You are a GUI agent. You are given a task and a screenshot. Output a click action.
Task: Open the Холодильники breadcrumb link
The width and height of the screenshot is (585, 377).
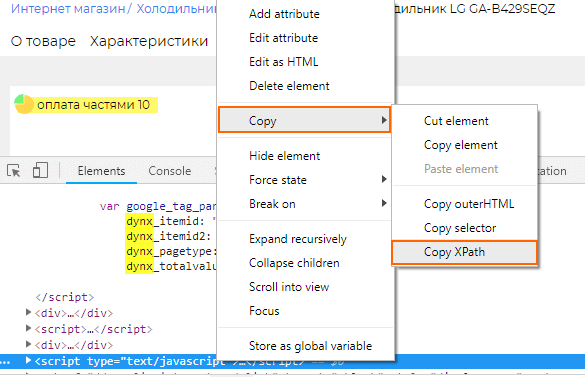point(176,8)
